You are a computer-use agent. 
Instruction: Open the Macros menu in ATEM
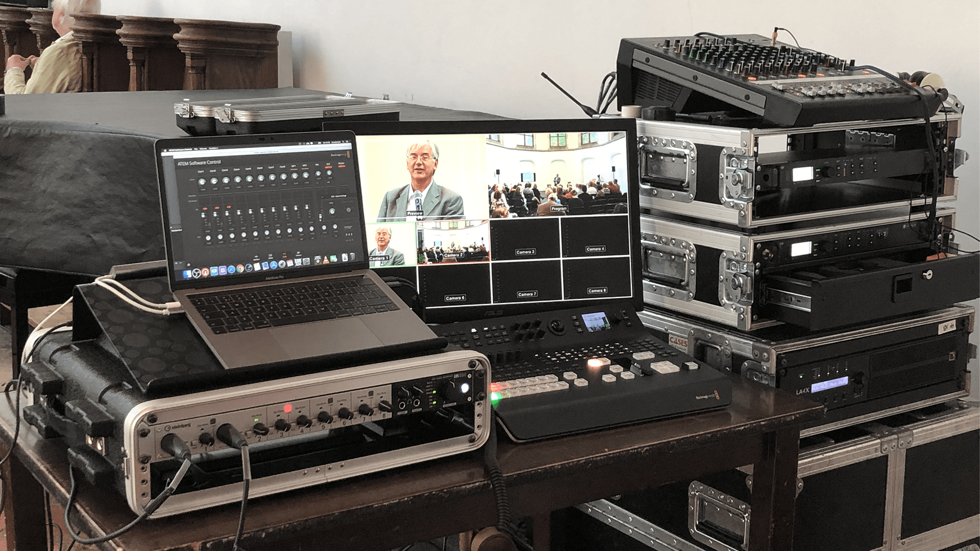tap(204, 148)
